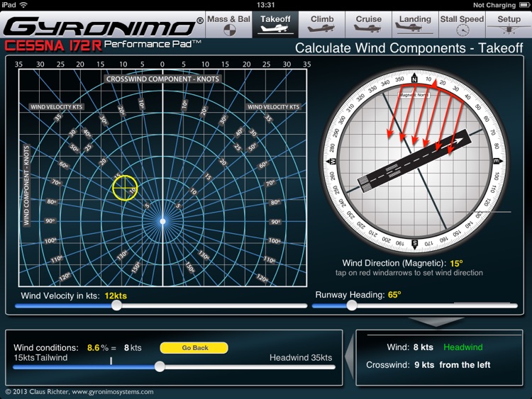Tap the E east marker on compass

tap(497, 162)
